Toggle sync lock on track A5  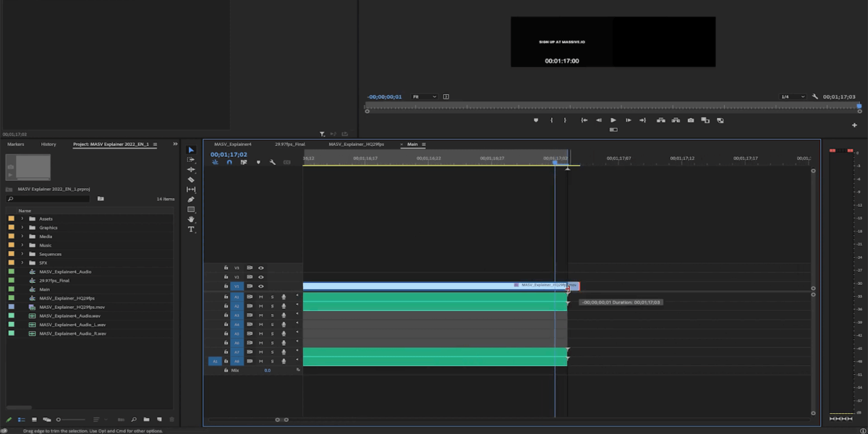(x=250, y=333)
